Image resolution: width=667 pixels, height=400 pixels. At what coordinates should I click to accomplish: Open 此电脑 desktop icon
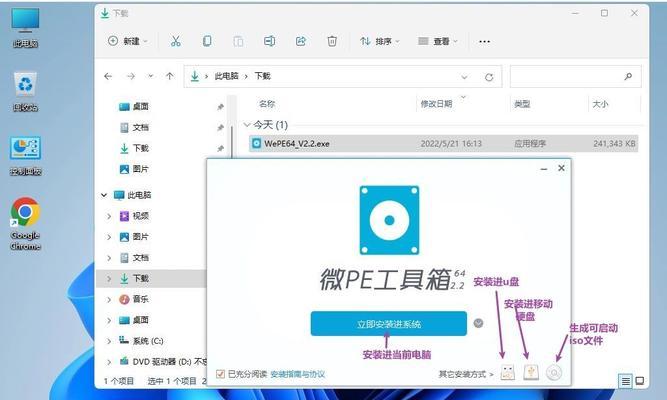pos(26,28)
